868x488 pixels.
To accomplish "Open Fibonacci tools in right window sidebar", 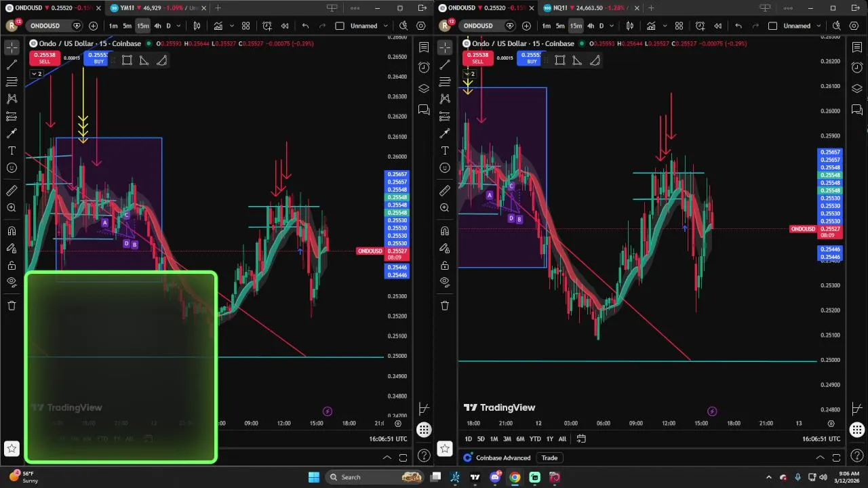I will coord(445,82).
